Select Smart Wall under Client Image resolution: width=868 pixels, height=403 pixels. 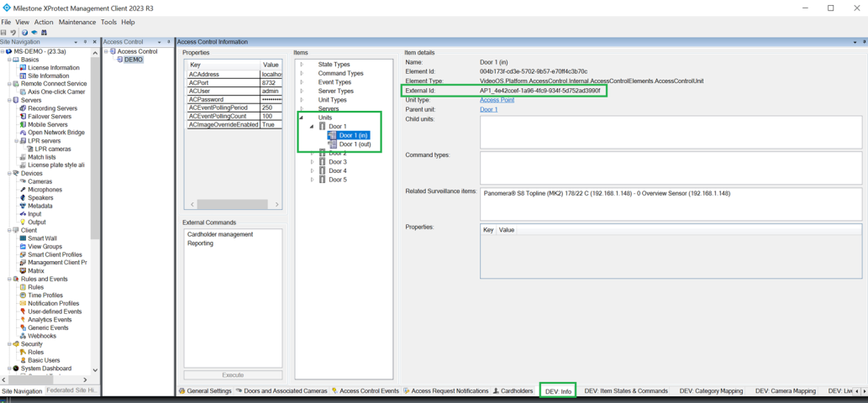click(42, 238)
